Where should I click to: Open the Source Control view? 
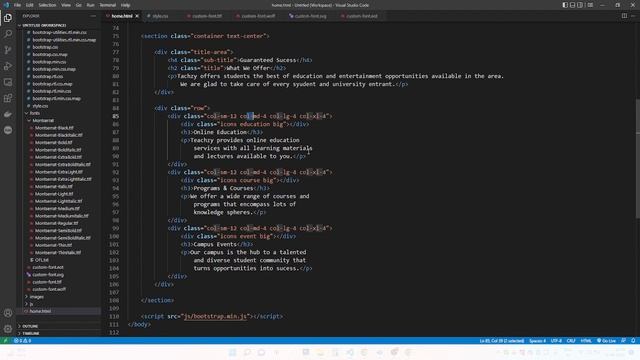pyautogui.click(x=8, y=50)
